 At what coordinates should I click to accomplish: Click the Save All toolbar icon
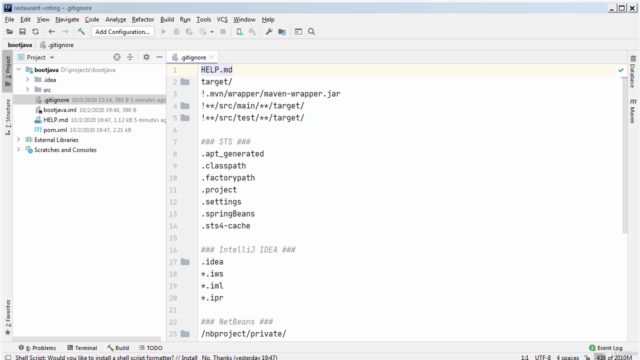coord(22,32)
